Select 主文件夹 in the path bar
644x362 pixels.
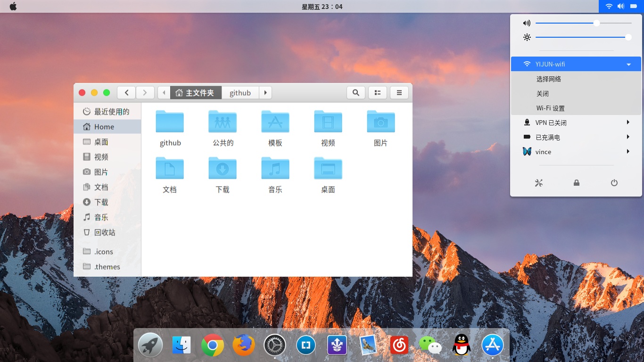click(x=196, y=93)
